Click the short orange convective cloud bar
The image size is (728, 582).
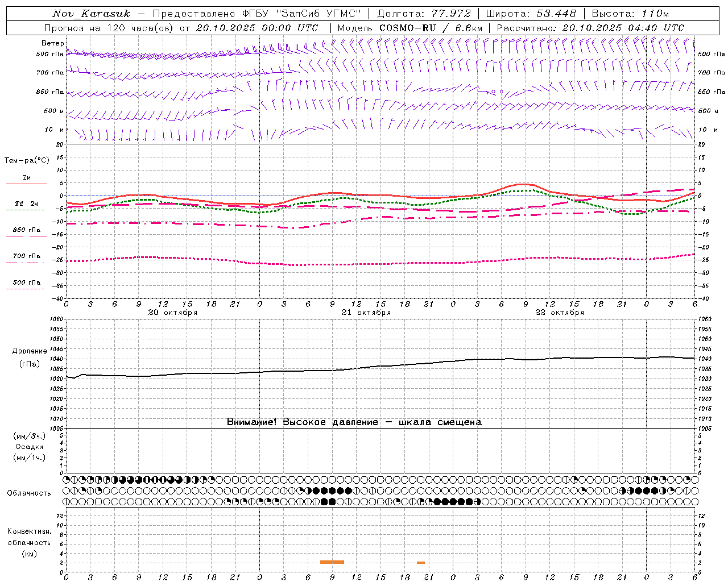click(x=421, y=563)
